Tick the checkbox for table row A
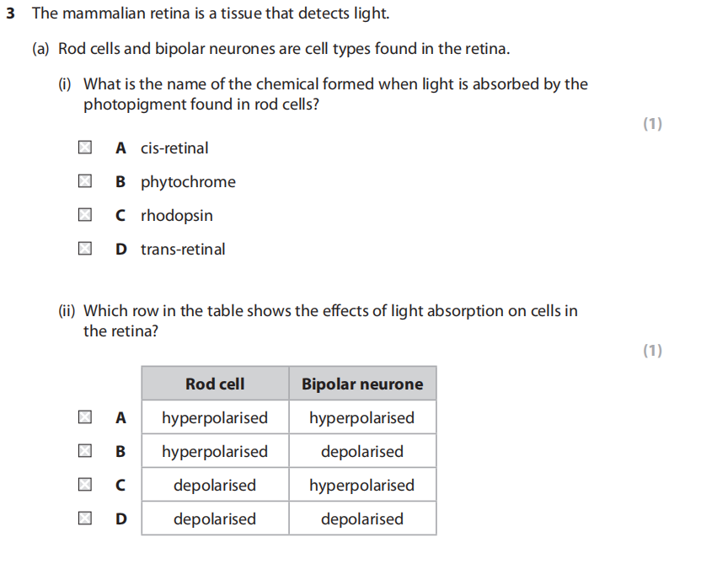This screenshot has height=575, width=728. [x=84, y=417]
